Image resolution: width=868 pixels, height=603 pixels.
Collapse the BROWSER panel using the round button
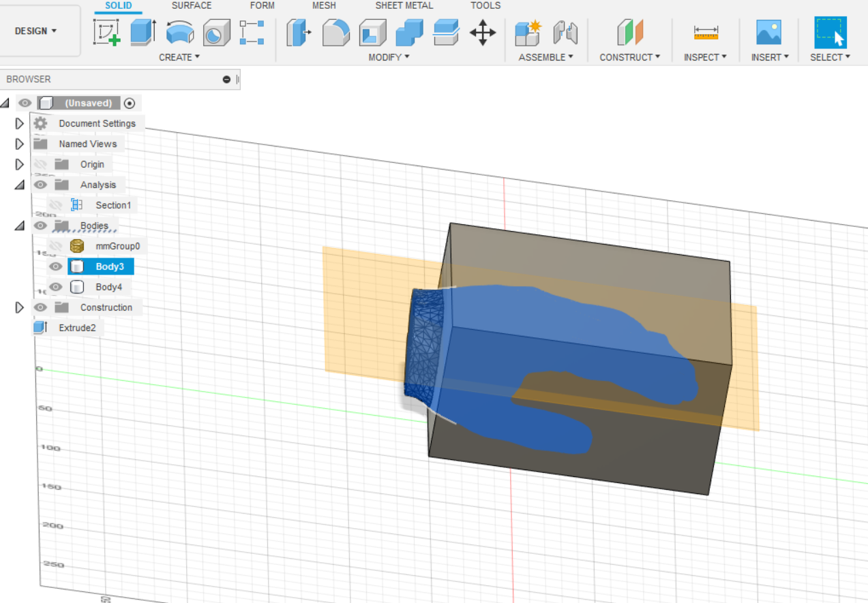pos(226,80)
